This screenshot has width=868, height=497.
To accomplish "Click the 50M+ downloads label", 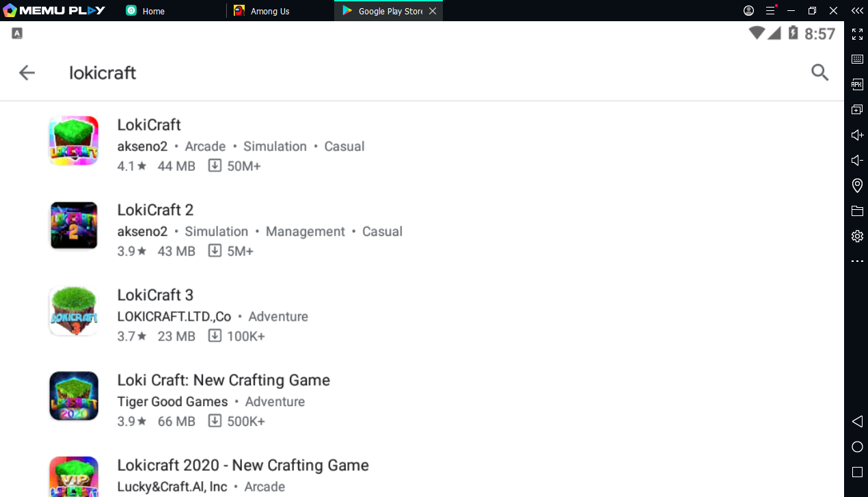I will 244,166.
